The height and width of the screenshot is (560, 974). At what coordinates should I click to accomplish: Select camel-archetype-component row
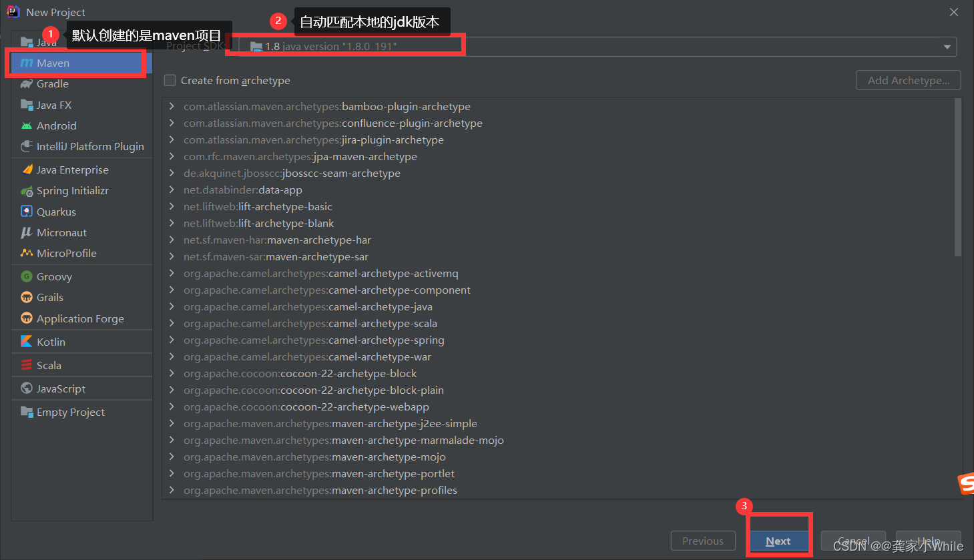click(558, 290)
